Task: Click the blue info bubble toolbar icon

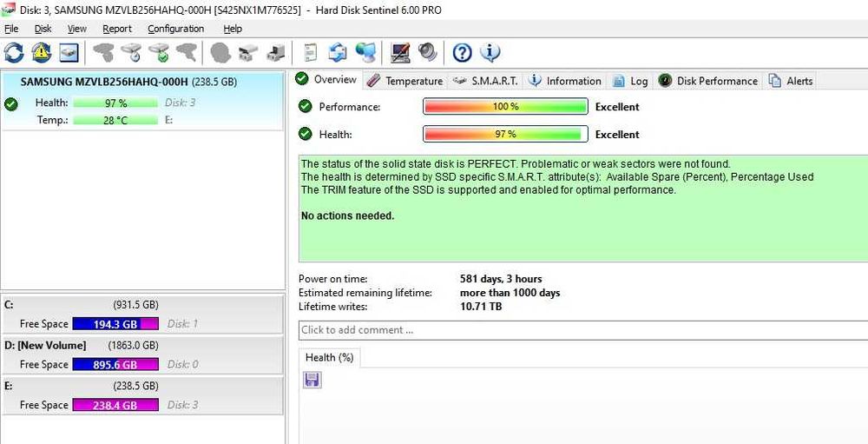Action: (x=490, y=53)
